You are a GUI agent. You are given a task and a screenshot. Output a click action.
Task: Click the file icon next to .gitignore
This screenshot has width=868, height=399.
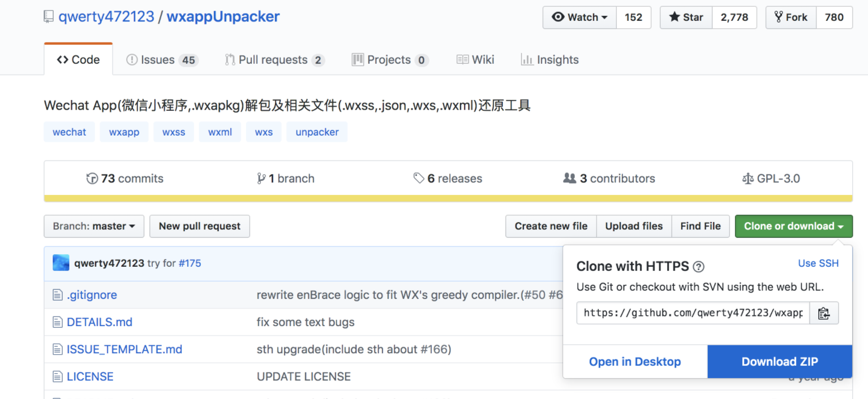coord(57,295)
